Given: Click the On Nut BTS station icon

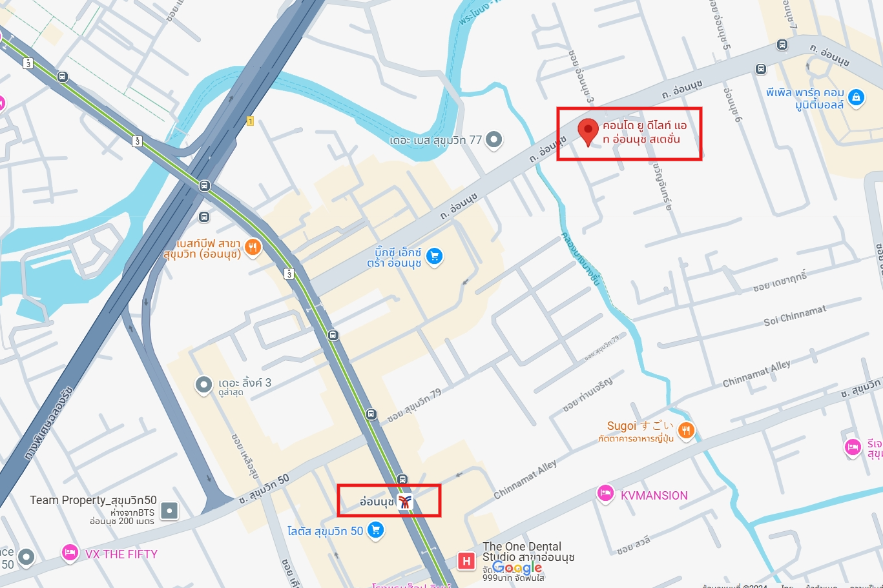Looking at the screenshot, I should pos(405,502).
